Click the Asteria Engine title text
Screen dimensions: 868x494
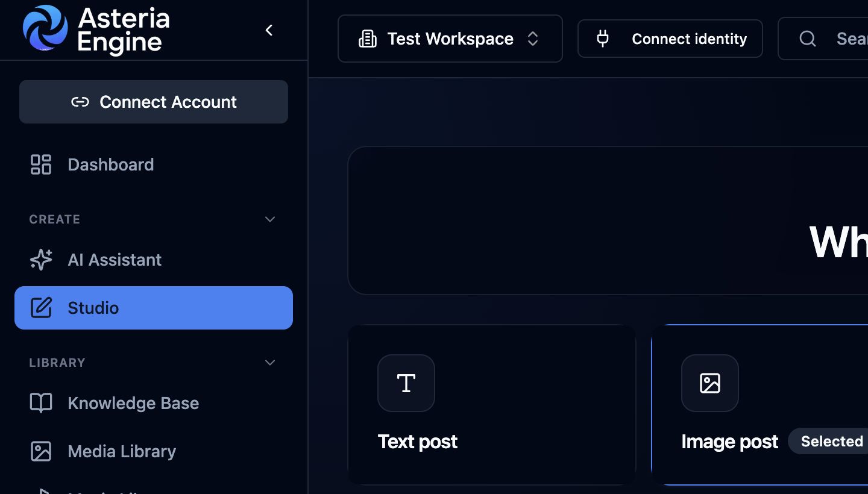124,30
